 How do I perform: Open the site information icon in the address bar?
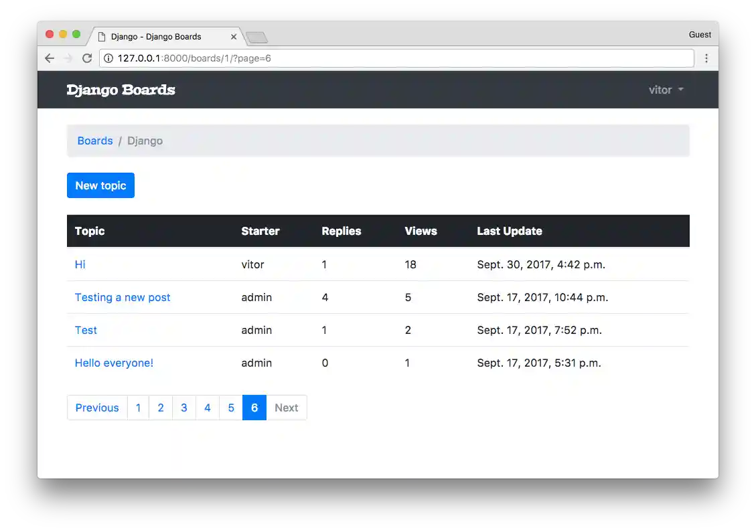108,58
